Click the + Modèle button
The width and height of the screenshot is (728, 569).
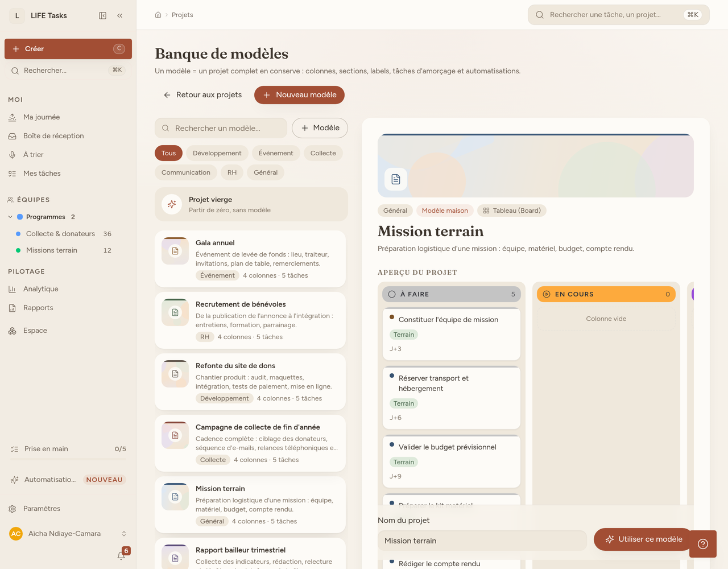320,128
